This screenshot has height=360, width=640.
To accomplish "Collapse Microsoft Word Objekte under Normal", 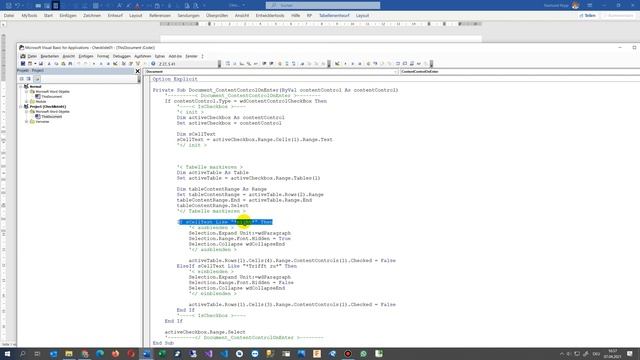I will [x=27, y=91].
